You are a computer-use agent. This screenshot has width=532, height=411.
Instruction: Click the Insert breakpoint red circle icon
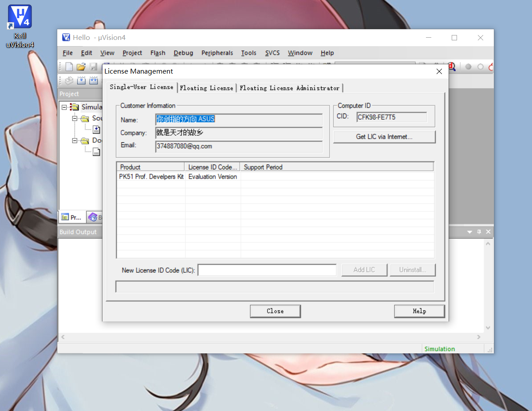(x=468, y=67)
